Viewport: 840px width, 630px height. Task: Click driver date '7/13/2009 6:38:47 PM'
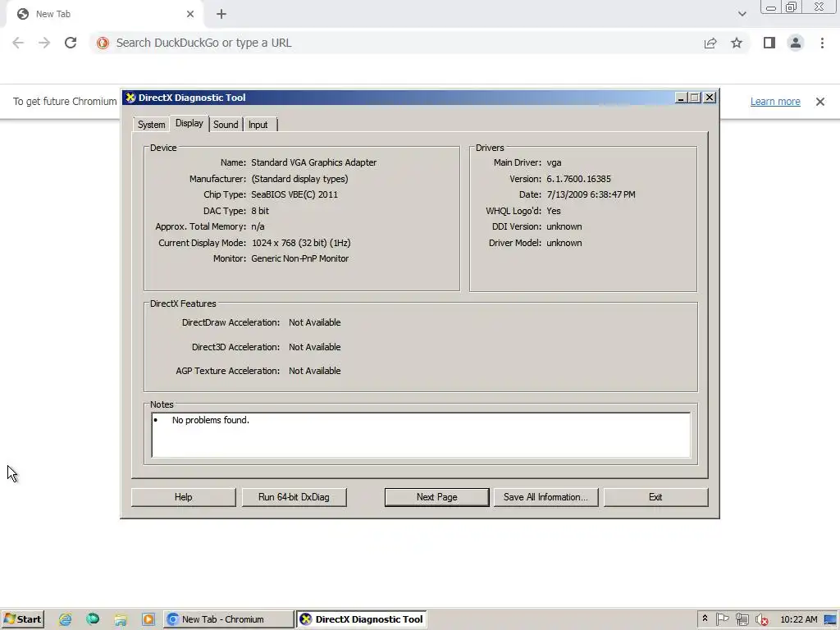(x=591, y=194)
